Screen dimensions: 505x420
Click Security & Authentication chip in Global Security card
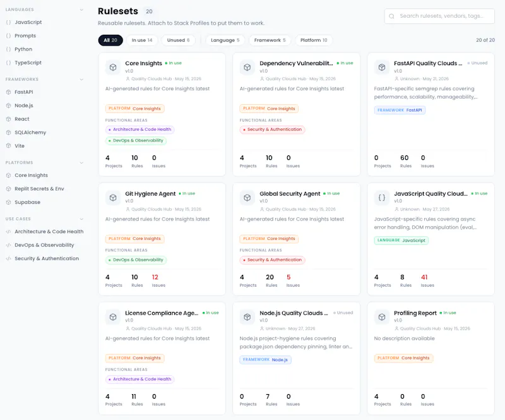click(273, 260)
